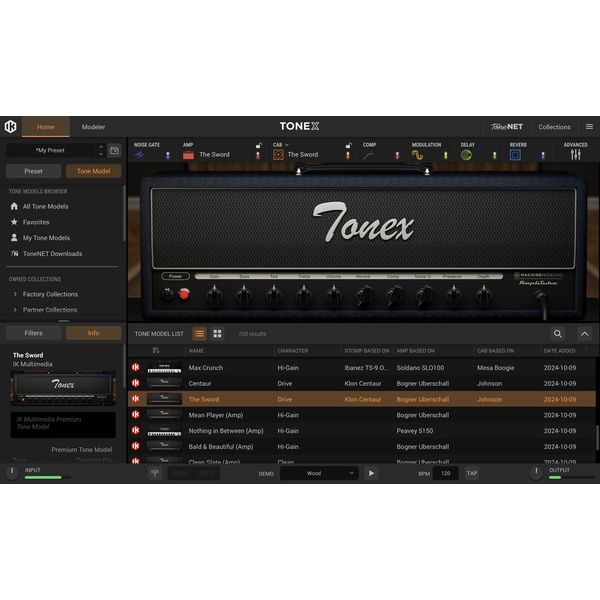Image resolution: width=600 pixels, height=600 pixels.
Task: Click the amp Gain knob
Action: tap(214, 296)
